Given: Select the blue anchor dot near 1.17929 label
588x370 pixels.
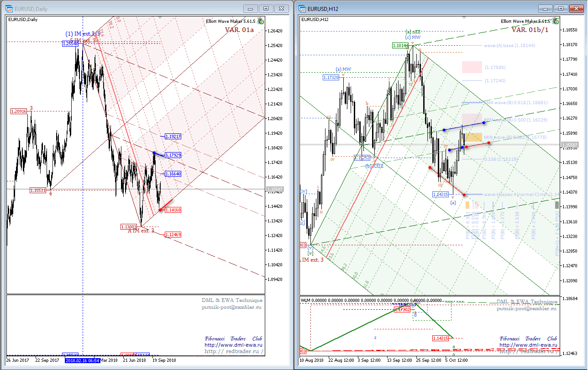Looking at the screenshot, I should pos(155,153).
